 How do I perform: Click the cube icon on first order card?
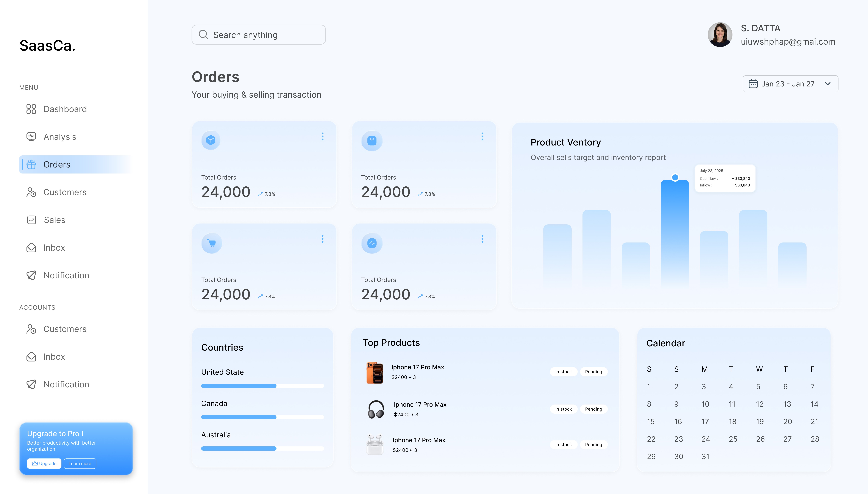[211, 140]
